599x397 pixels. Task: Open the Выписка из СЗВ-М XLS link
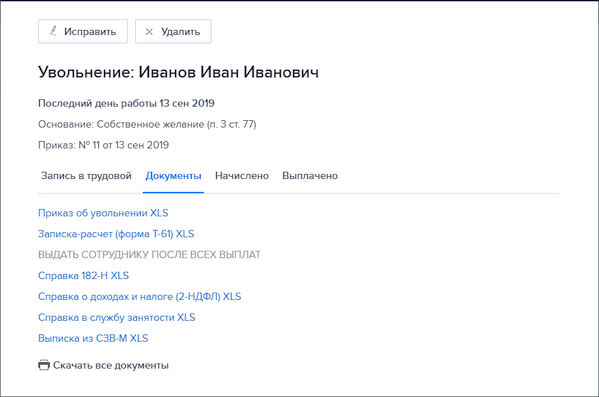click(x=93, y=338)
